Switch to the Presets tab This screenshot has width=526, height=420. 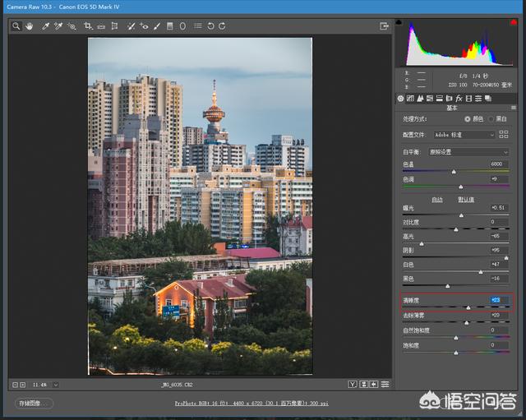click(x=478, y=99)
